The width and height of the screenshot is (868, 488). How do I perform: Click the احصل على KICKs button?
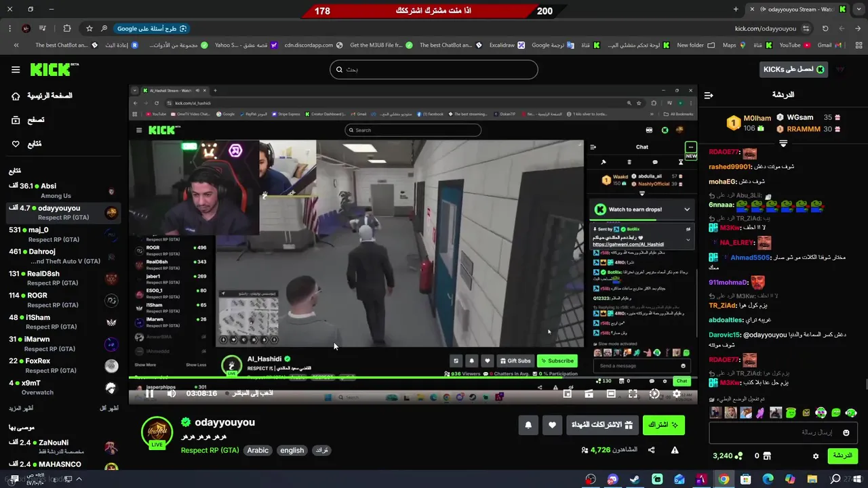(794, 69)
